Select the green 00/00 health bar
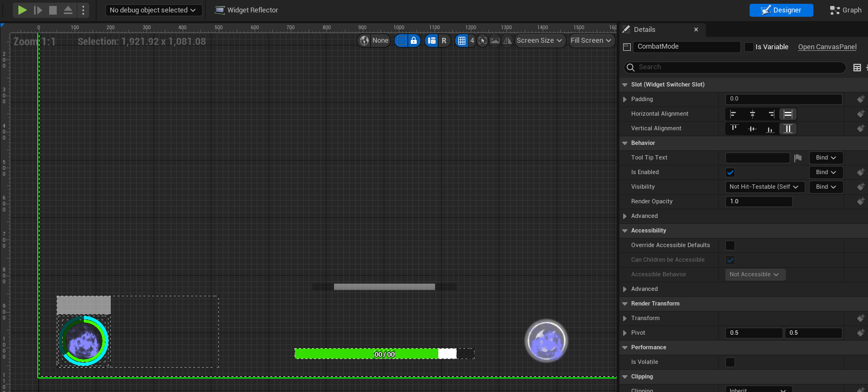 point(384,354)
